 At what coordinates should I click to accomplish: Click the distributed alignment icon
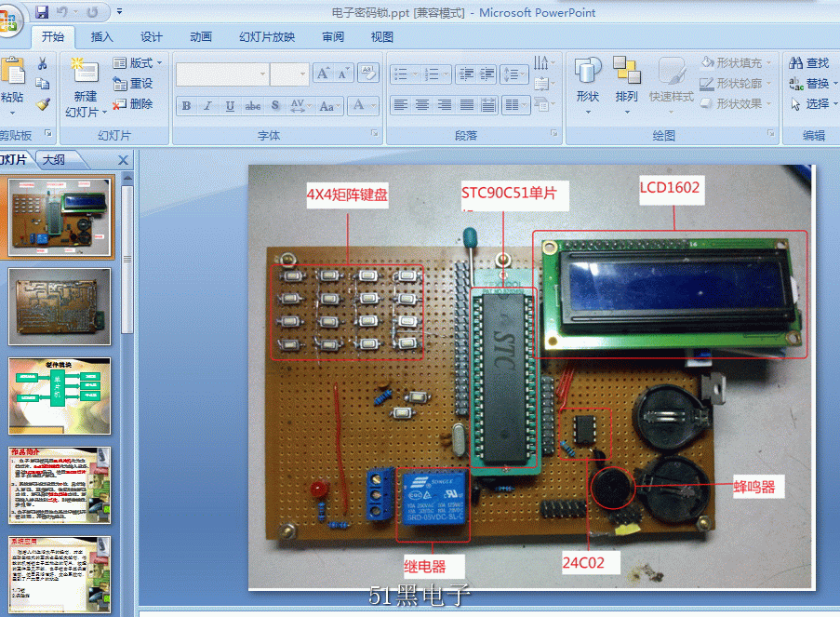click(488, 105)
